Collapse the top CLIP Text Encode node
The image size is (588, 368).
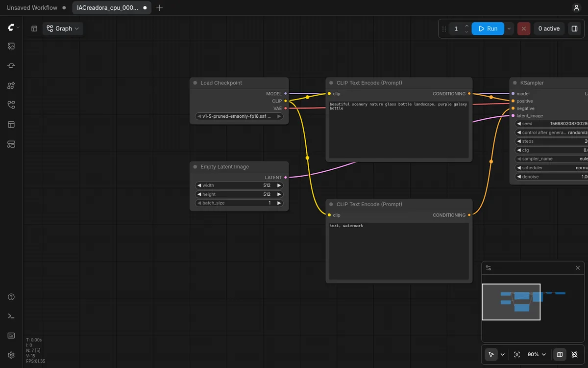(x=331, y=83)
